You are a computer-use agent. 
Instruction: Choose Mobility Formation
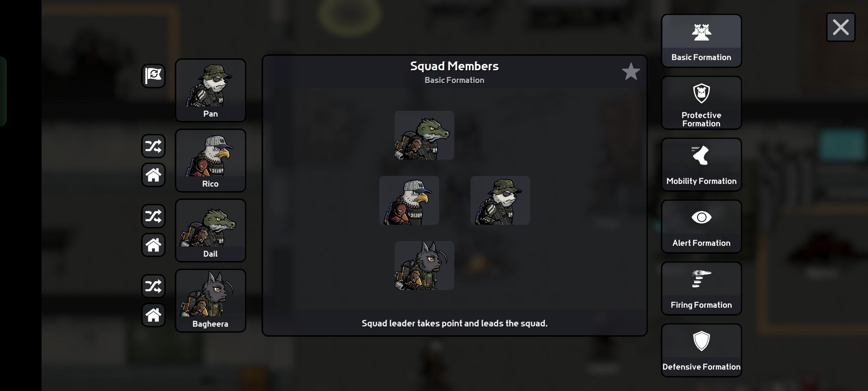(x=701, y=165)
